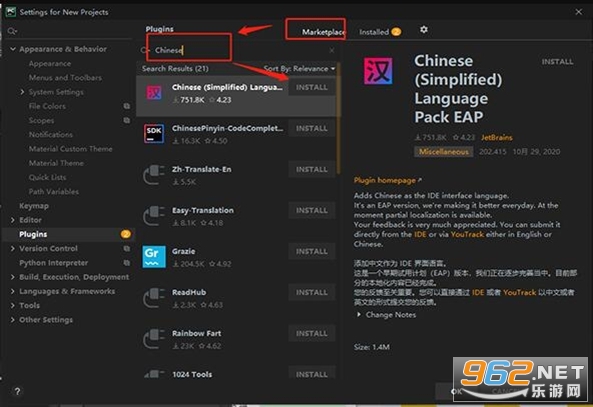593x407 pixels.
Task: Open the plugins settings gear icon
Action: [424, 30]
